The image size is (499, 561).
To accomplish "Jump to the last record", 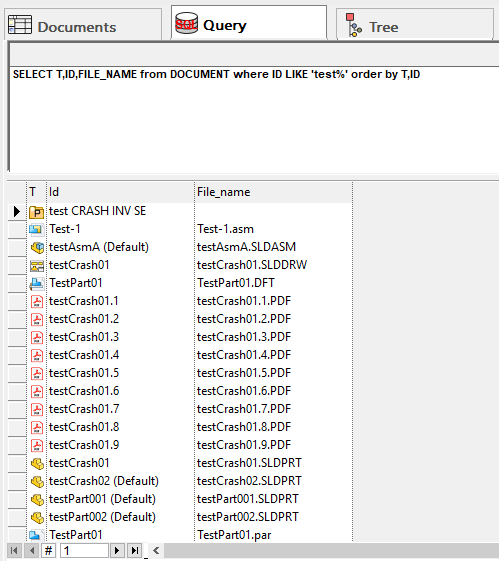I will pos(134,550).
